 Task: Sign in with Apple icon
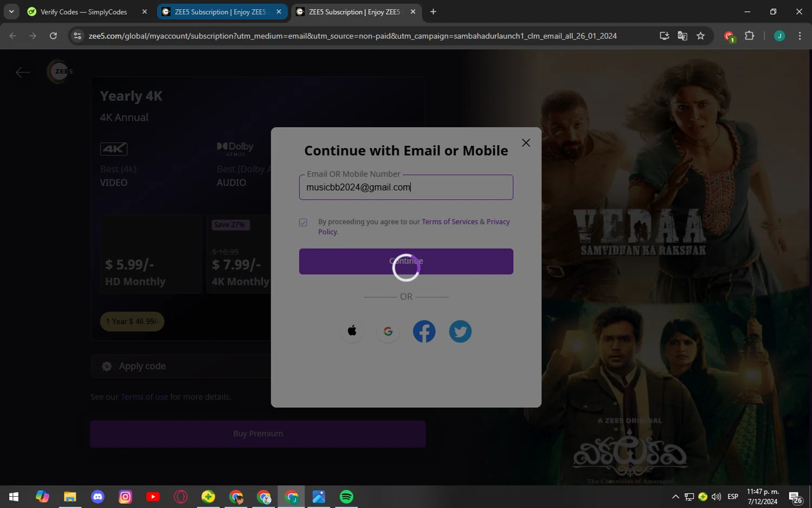pyautogui.click(x=352, y=331)
